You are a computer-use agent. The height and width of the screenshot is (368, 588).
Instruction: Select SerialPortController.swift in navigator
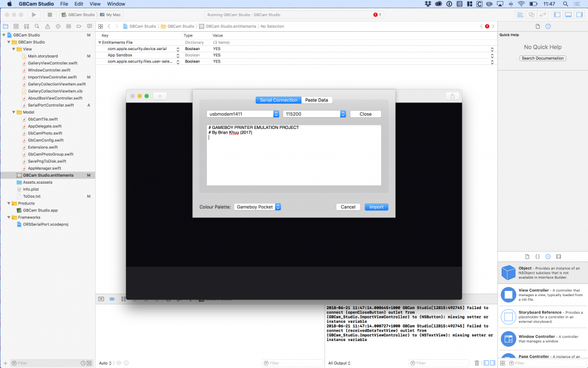coord(51,105)
